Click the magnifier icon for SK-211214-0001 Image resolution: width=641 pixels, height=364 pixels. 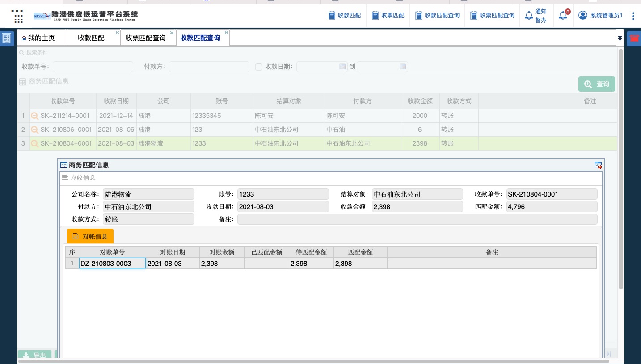pos(34,116)
